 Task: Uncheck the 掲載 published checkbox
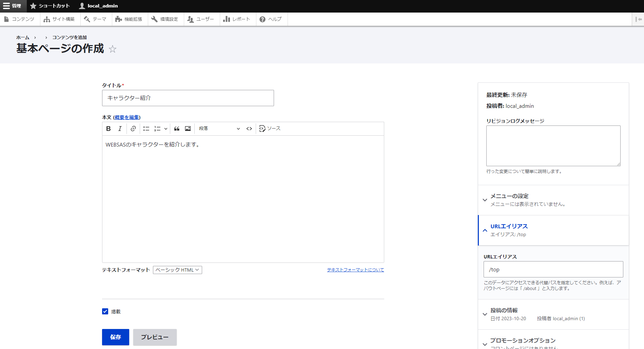[x=105, y=311]
